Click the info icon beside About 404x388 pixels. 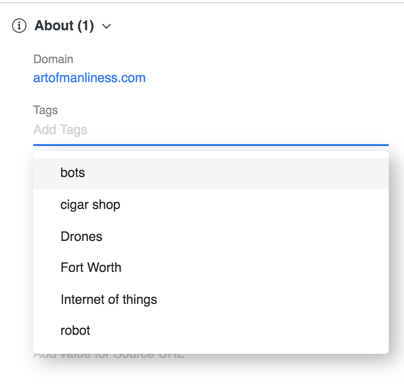click(19, 26)
